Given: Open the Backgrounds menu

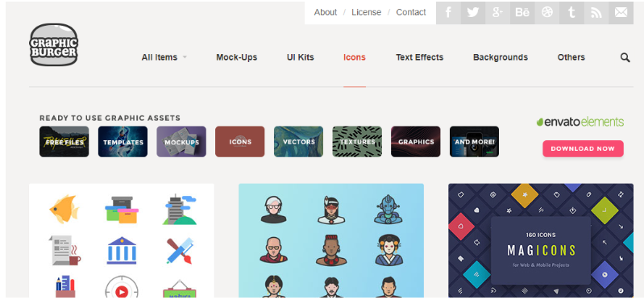Looking at the screenshot, I should [x=501, y=57].
